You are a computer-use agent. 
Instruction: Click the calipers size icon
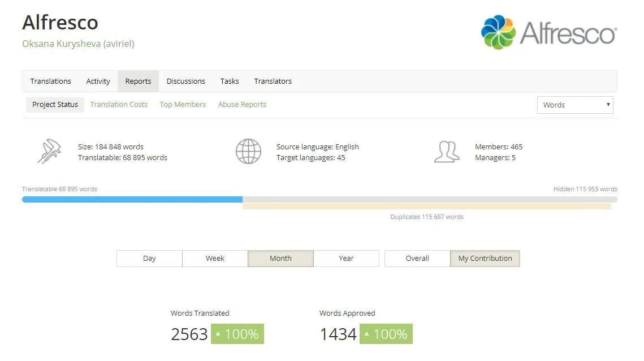49,151
